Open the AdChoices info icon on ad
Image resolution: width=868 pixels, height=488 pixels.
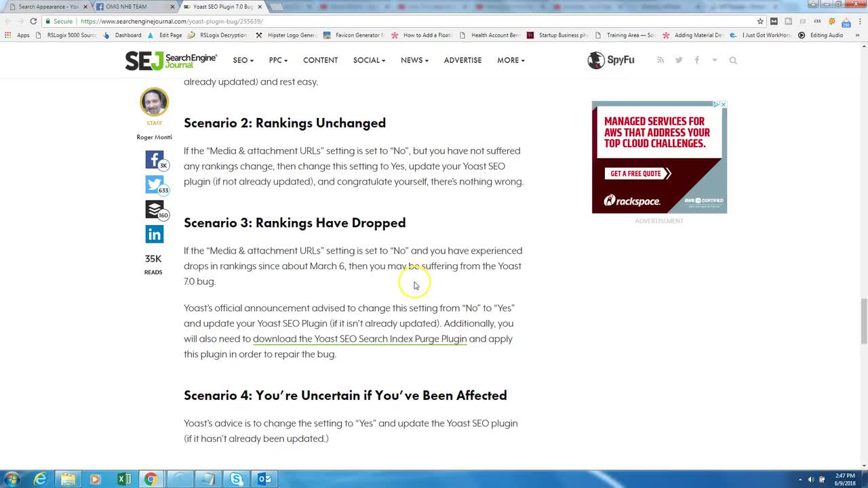(x=716, y=104)
